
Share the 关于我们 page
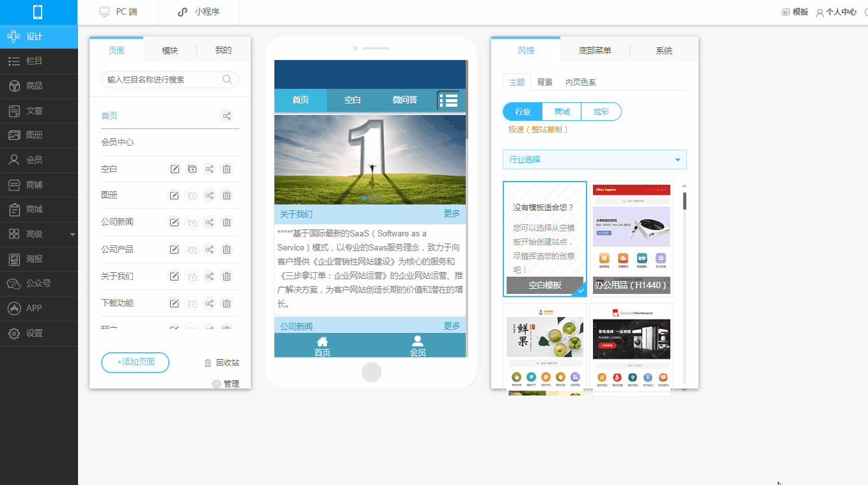point(209,276)
